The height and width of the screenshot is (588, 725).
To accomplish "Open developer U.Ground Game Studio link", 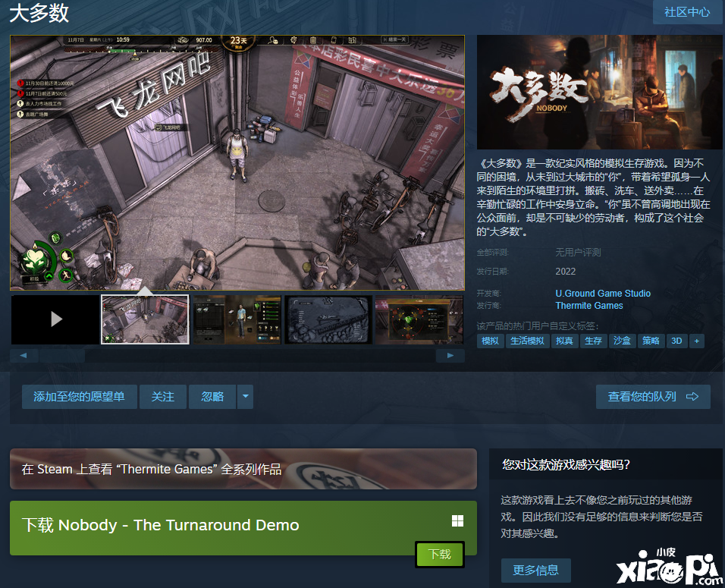I will (603, 294).
